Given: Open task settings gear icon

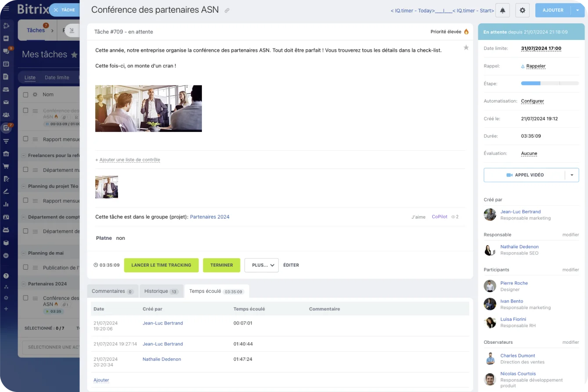Looking at the screenshot, I should pyautogui.click(x=522, y=10).
